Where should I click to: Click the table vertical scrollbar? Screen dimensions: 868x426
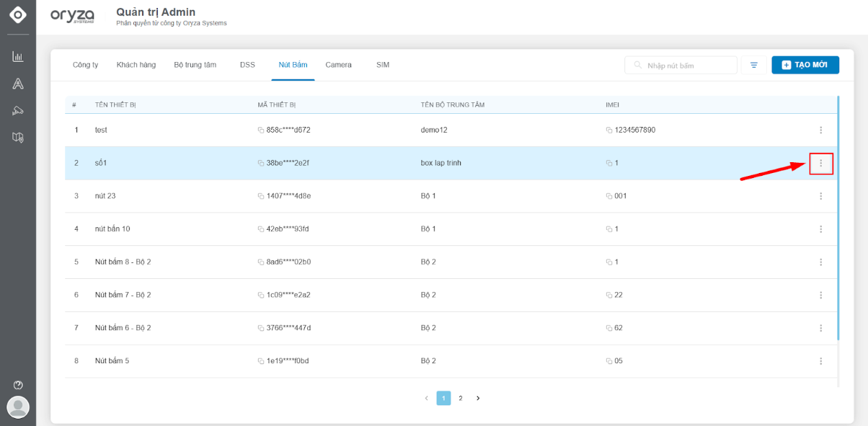coord(837,218)
